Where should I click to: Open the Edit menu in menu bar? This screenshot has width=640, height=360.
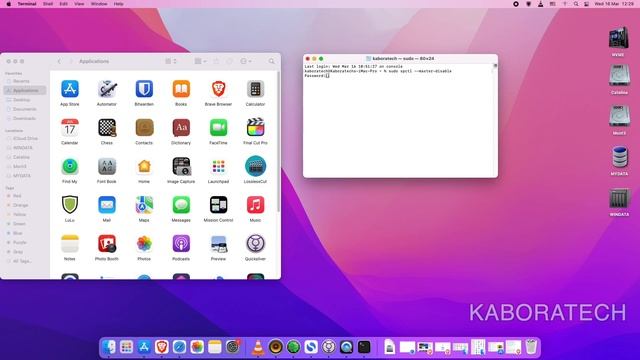pos(64,4)
